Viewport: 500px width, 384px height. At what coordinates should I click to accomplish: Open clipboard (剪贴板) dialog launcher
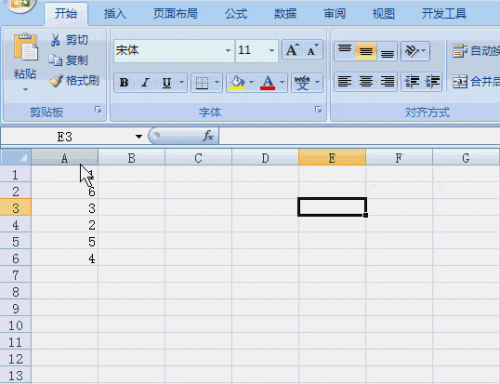coord(98,110)
